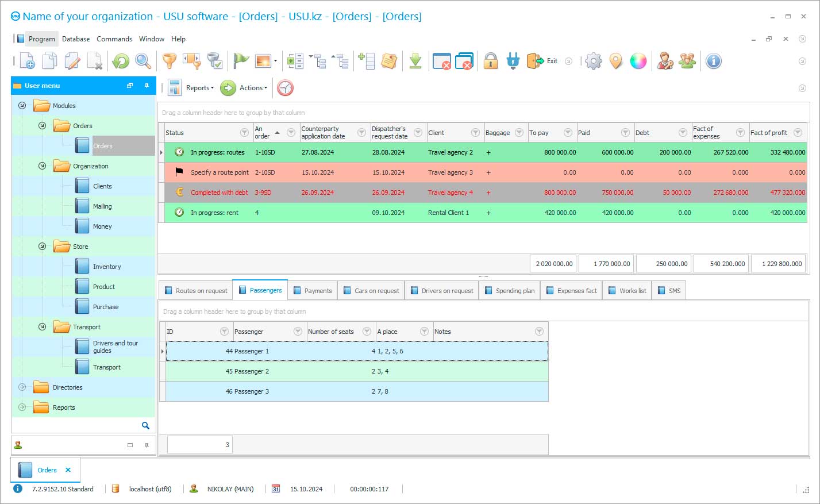Collapse the Modules tree node
The height and width of the screenshot is (504, 820).
point(22,106)
